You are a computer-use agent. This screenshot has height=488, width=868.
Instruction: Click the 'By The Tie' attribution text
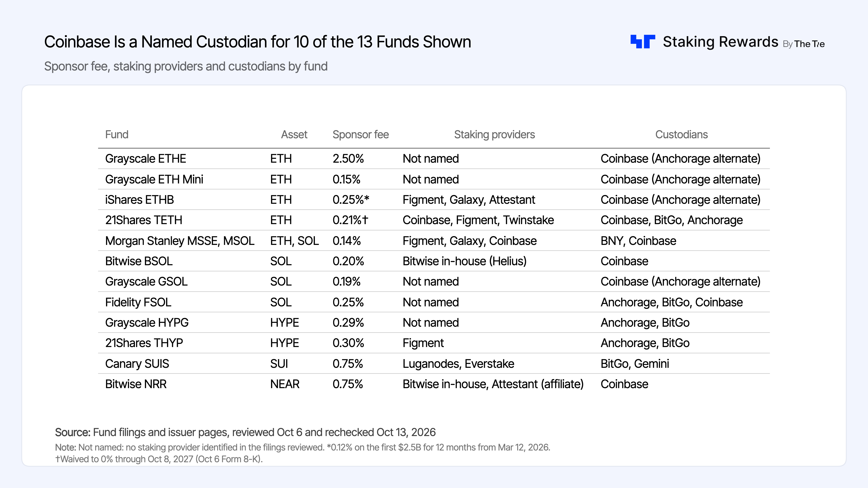(x=804, y=44)
